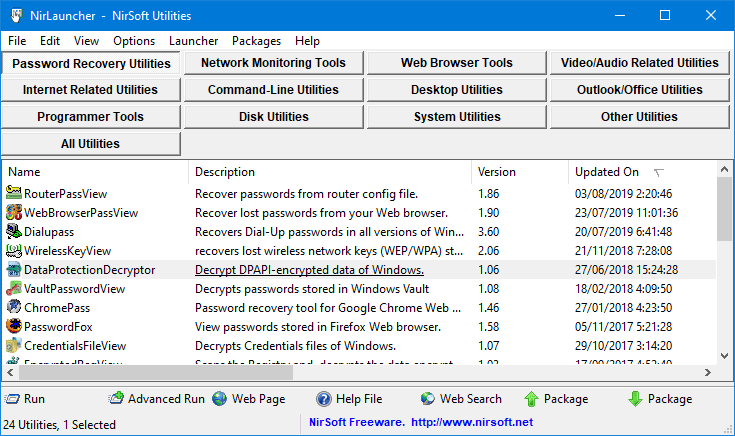
Task: Click the Web Search icon
Action: [428, 398]
